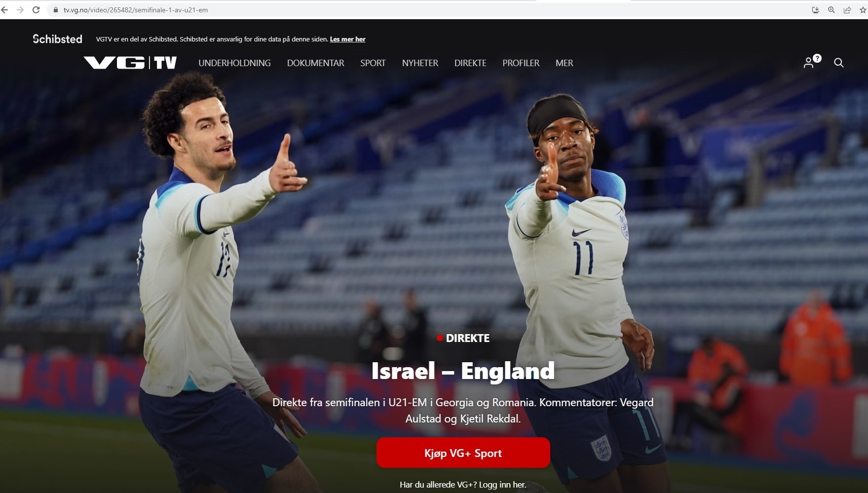
Task: Reload the page with refresh icon
Action: coord(36,10)
